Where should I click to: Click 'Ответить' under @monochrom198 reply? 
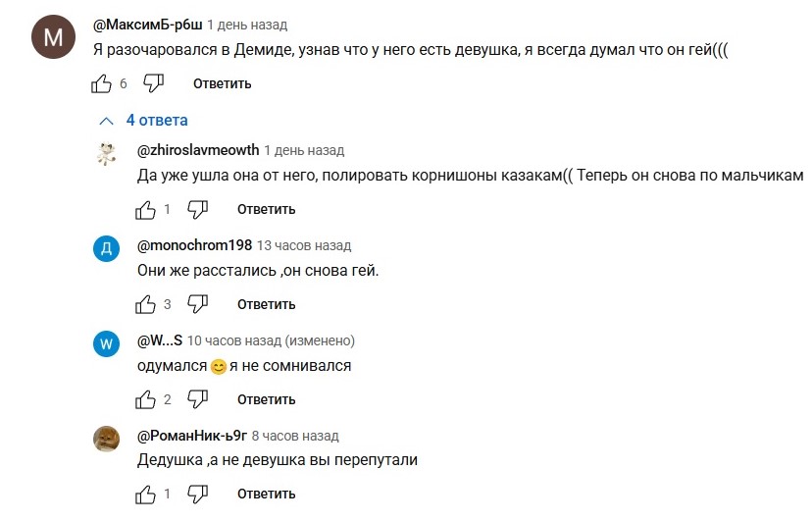[266, 304]
